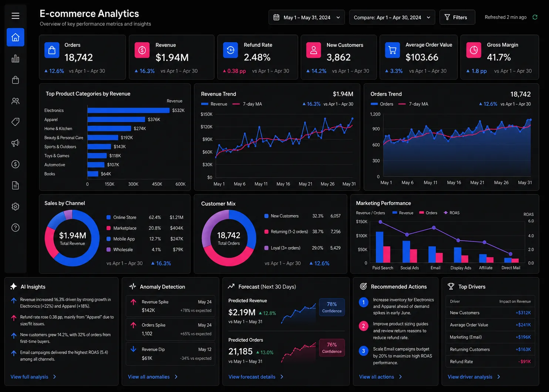549x392 pixels.
Task: Select the Orders Spike May 24 anomaly
Action: (x=170, y=329)
